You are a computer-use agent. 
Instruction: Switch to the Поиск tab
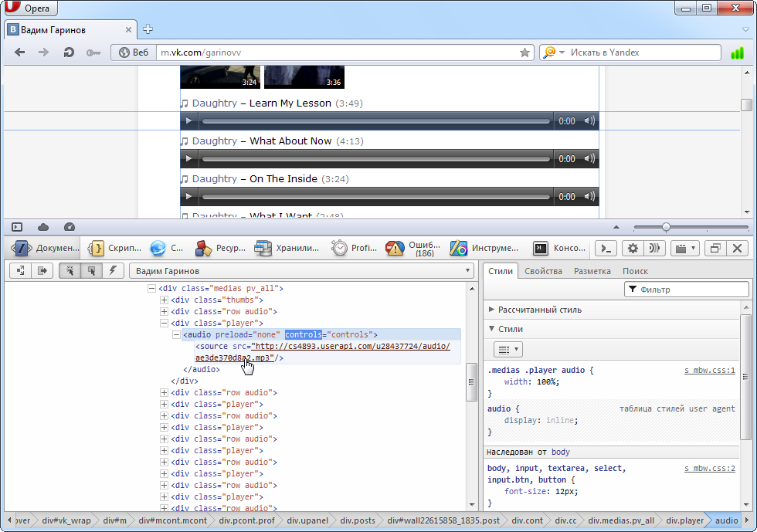point(635,271)
